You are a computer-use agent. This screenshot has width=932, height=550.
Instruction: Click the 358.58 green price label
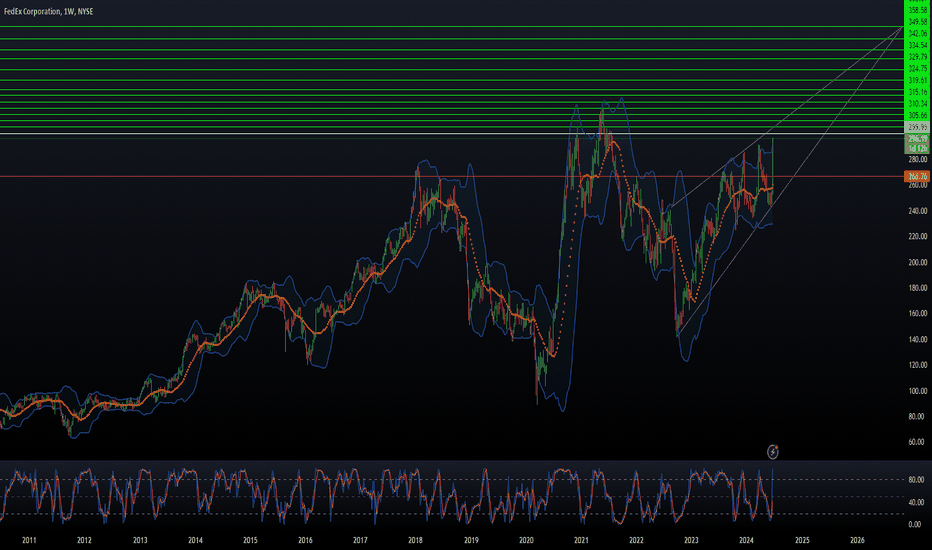tap(918, 10)
